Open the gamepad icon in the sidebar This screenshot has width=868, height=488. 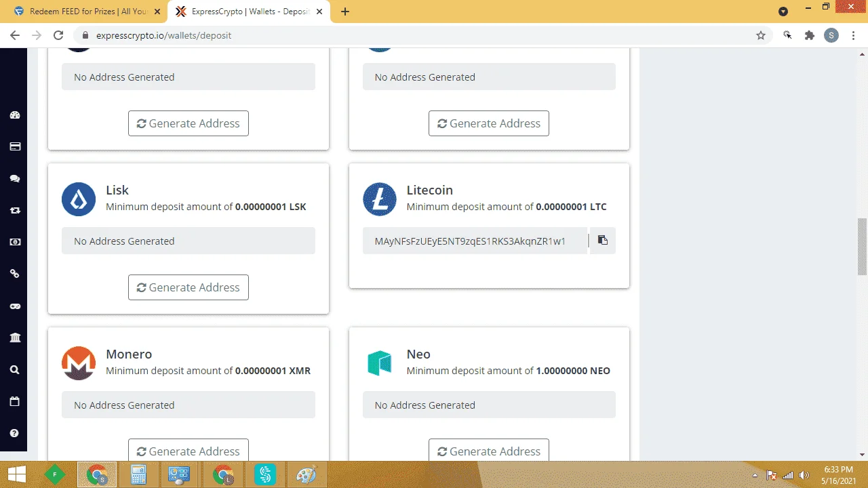click(x=14, y=306)
